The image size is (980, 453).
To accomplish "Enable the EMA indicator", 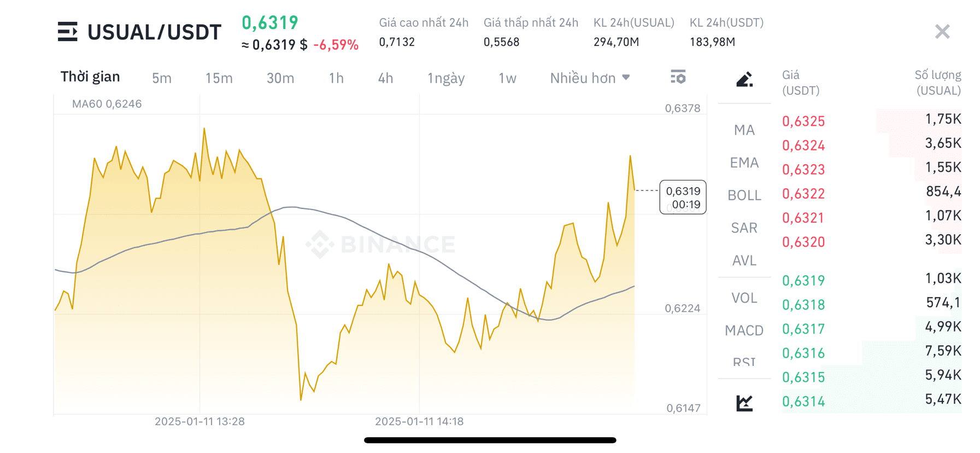I will (744, 162).
